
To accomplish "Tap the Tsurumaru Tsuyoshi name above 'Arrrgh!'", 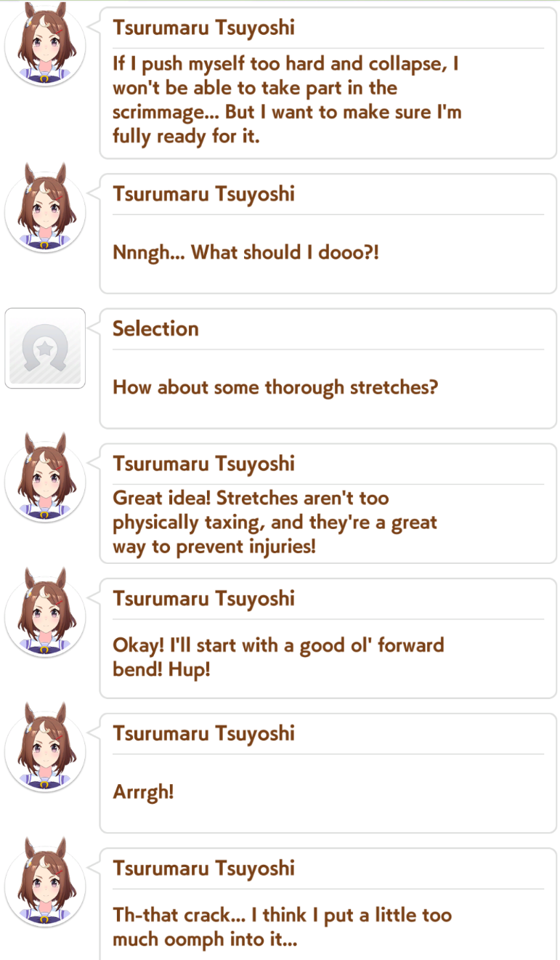I will (x=203, y=733).
